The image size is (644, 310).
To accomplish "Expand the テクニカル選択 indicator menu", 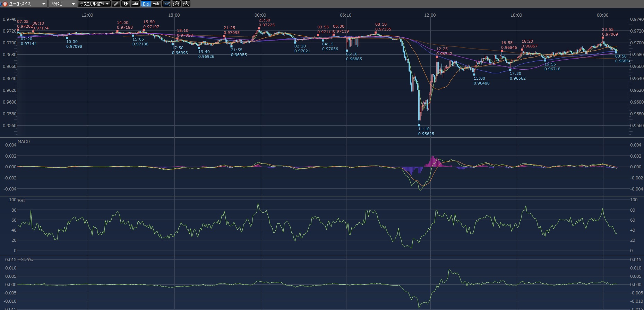I will click(94, 4).
